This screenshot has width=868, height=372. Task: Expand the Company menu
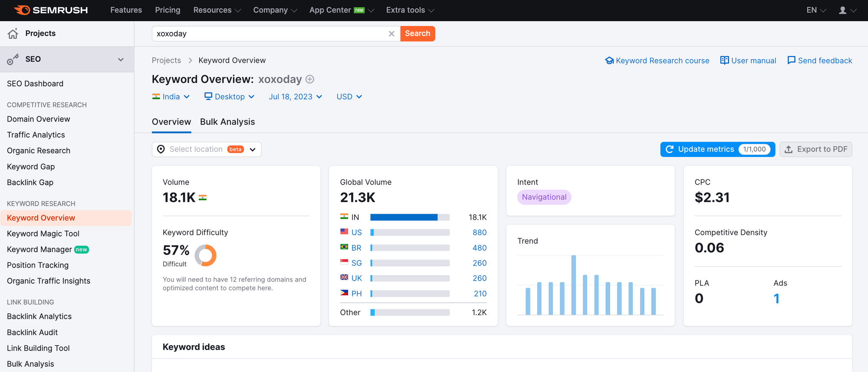coord(275,10)
